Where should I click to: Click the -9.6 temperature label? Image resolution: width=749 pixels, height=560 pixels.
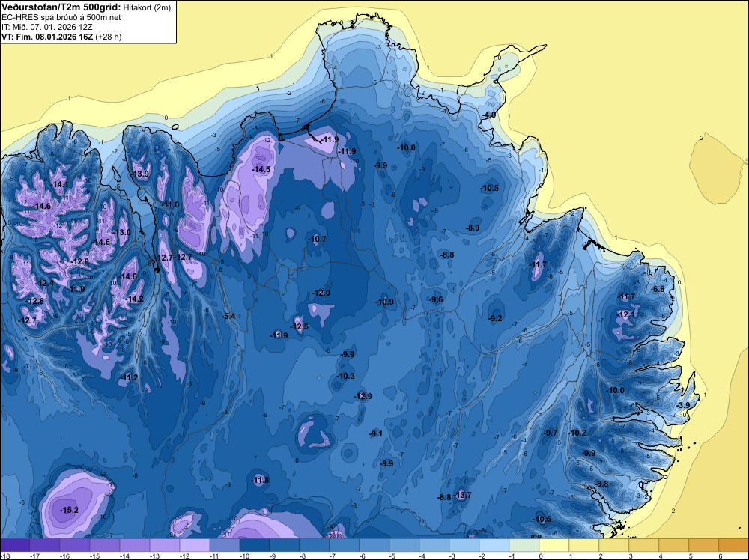pos(435,299)
